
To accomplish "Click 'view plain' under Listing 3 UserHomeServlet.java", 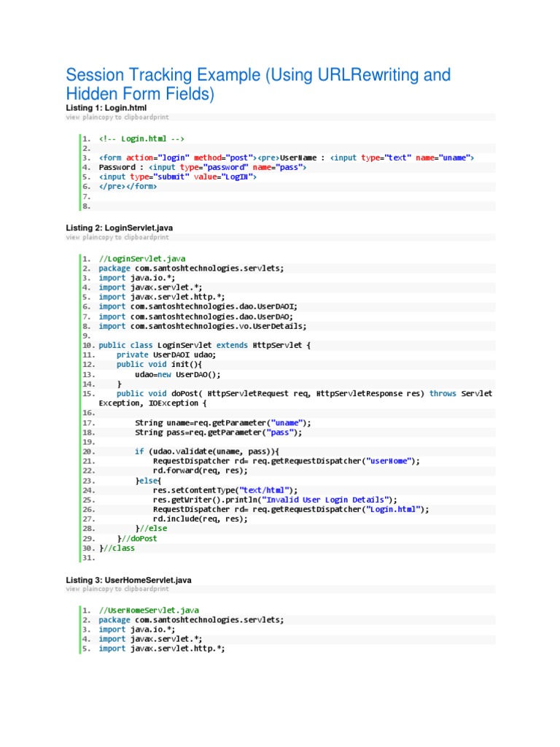I will (82, 588).
